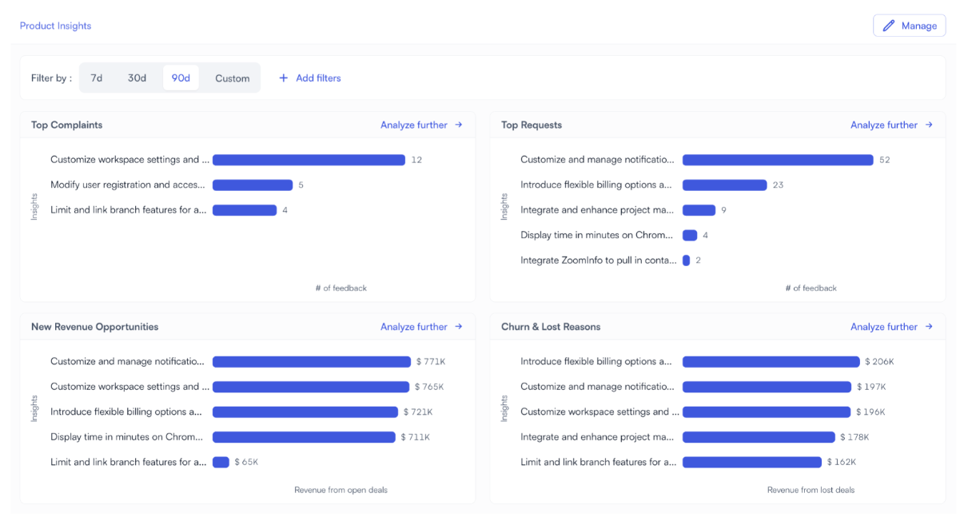Viewport: 980px width, 521px height.
Task: Click the revenue bar showing $721K
Action: 305,412
